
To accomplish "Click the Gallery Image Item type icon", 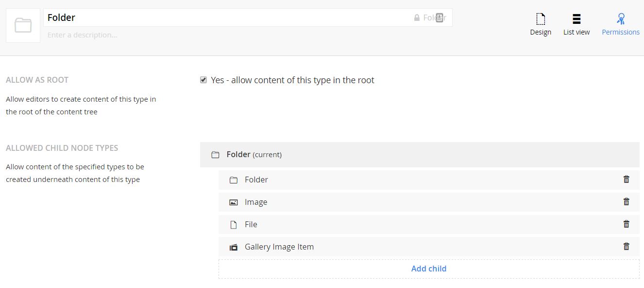I will [234, 247].
